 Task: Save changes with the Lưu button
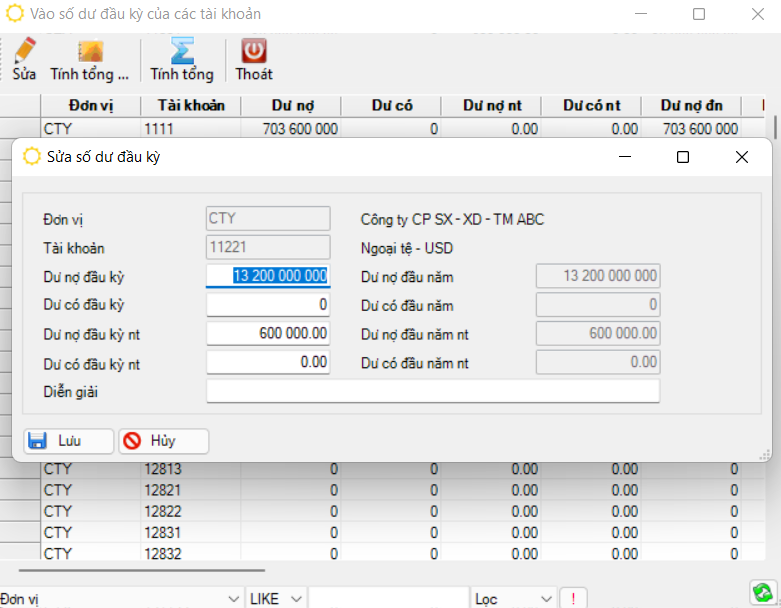pos(68,441)
